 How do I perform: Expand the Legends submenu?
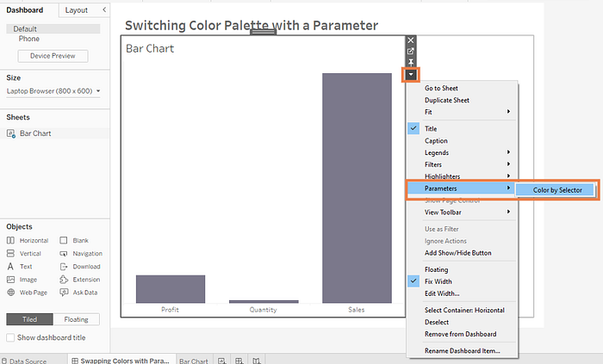pyautogui.click(x=462, y=153)
